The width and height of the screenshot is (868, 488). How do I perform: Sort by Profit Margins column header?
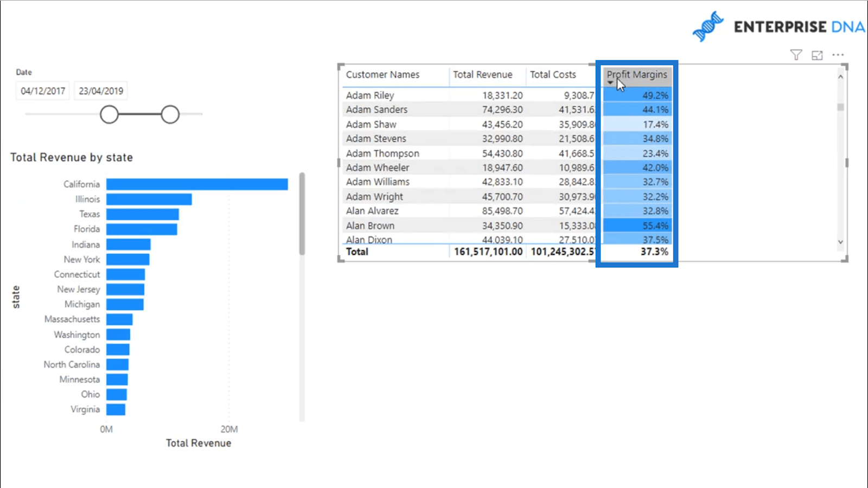[x=637, y=75]
